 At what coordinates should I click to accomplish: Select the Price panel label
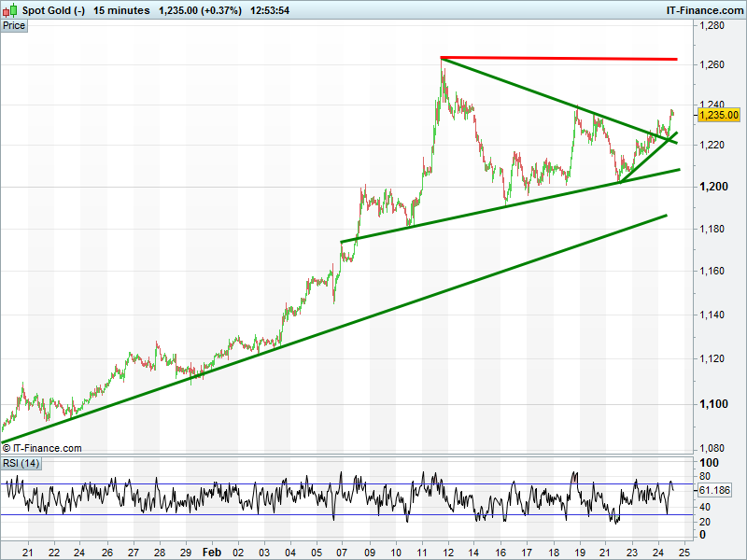[x=14, y=26]
